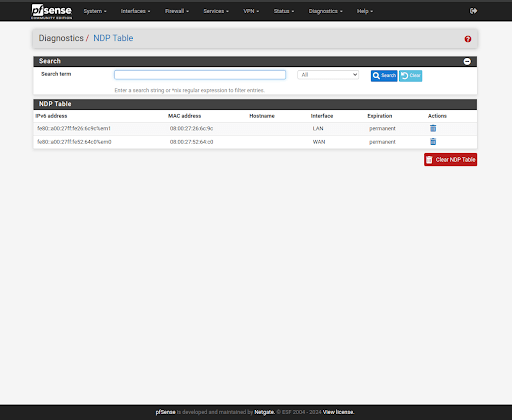Click the Interface column header
512x420 pixels.
pos(322,116)
